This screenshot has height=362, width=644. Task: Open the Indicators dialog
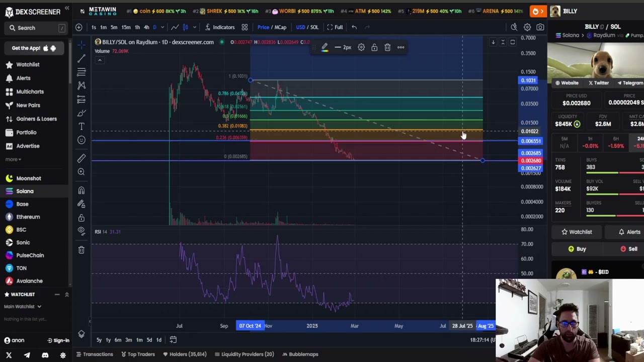point(219,27)
